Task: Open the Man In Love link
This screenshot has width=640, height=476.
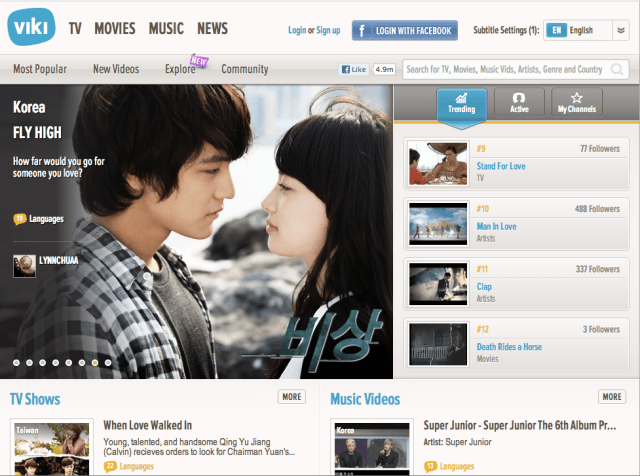Action: (496, 227)
